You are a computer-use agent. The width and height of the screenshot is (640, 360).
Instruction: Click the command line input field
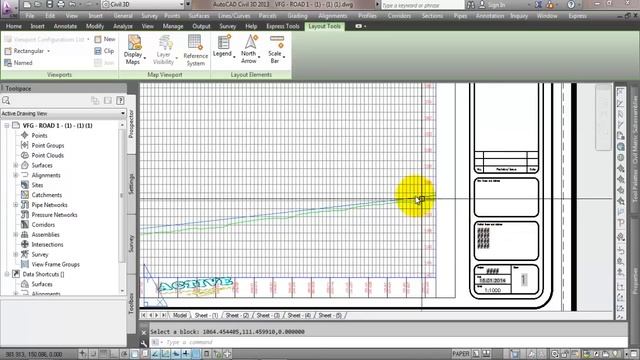pyautogui.click(x=388, y=342)
